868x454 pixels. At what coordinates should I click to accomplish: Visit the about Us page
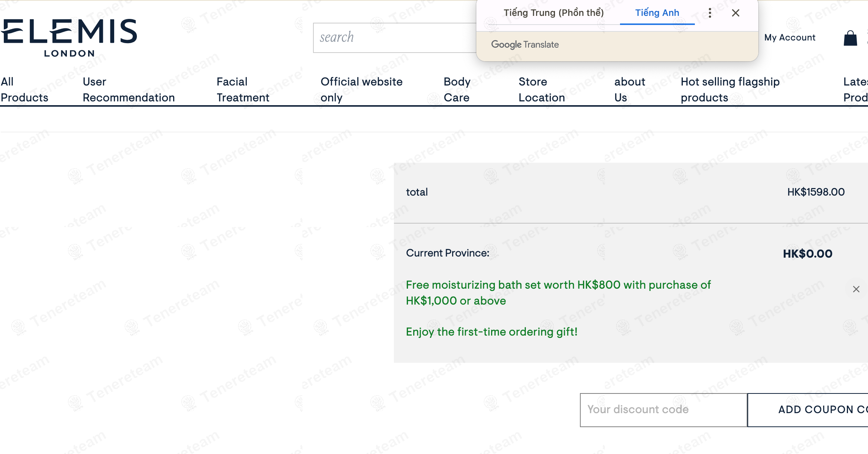click(629, 90)
